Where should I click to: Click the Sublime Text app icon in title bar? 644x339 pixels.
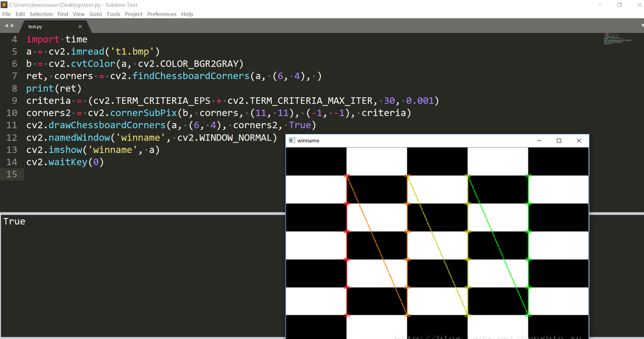point(4,5)
